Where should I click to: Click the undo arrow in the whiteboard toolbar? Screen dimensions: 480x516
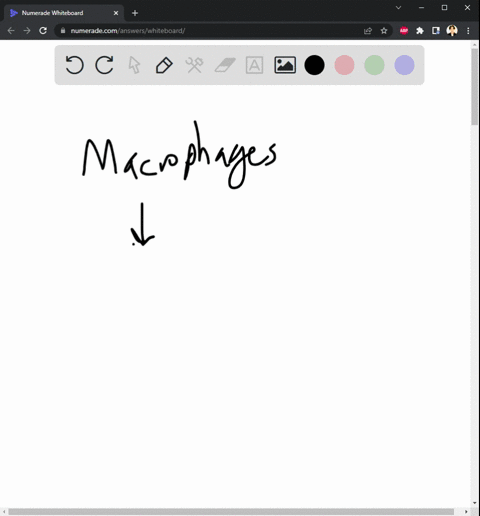[74, 65]
